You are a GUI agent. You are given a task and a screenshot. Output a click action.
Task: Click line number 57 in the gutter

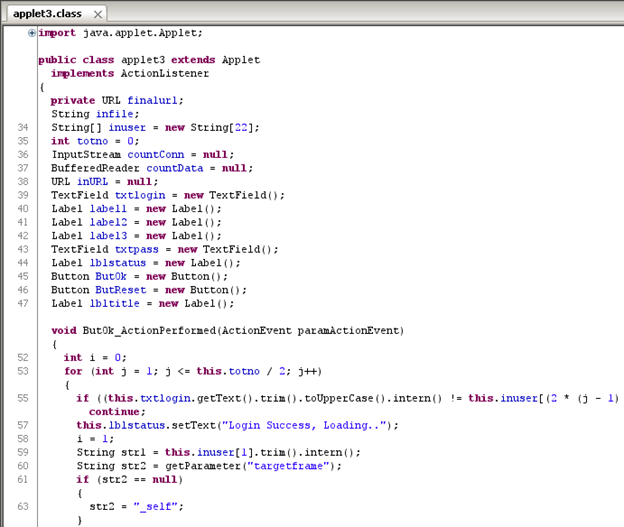coord(22,425)
